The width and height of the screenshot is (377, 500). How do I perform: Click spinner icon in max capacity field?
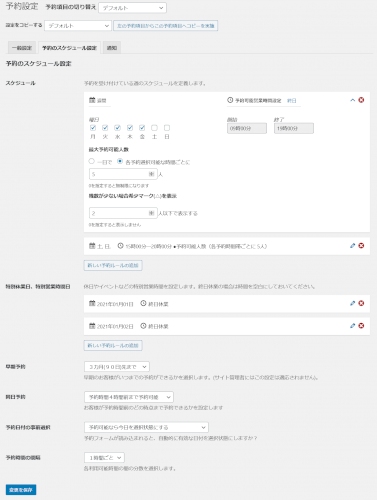[x=151, y=174]
